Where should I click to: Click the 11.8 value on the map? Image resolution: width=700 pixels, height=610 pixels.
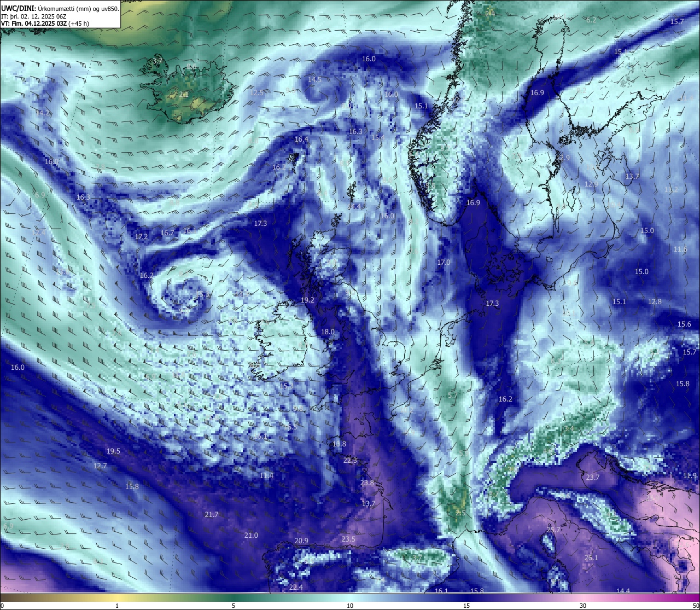point(132,487)
